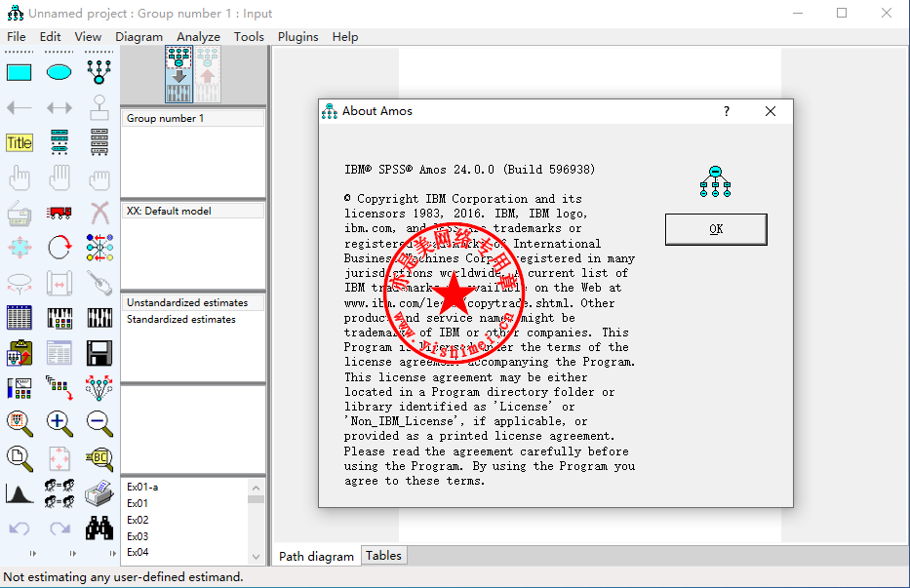Select the Erase objects X tool
Viewport: 910px width, 588px height.
pos(99,213)
